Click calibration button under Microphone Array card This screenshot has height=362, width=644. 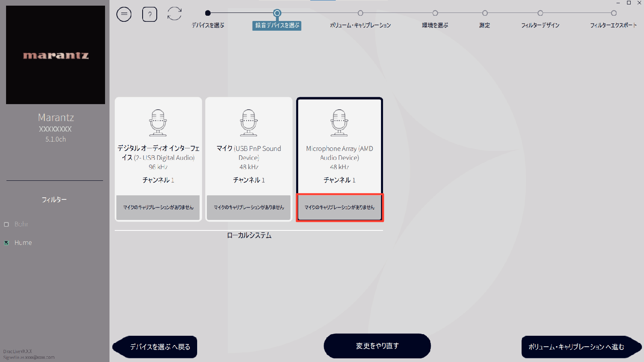click(339, 207)
